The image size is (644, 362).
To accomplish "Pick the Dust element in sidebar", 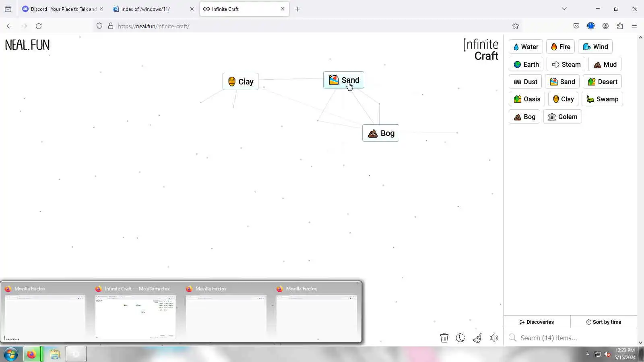I will (x=525, y=82).
